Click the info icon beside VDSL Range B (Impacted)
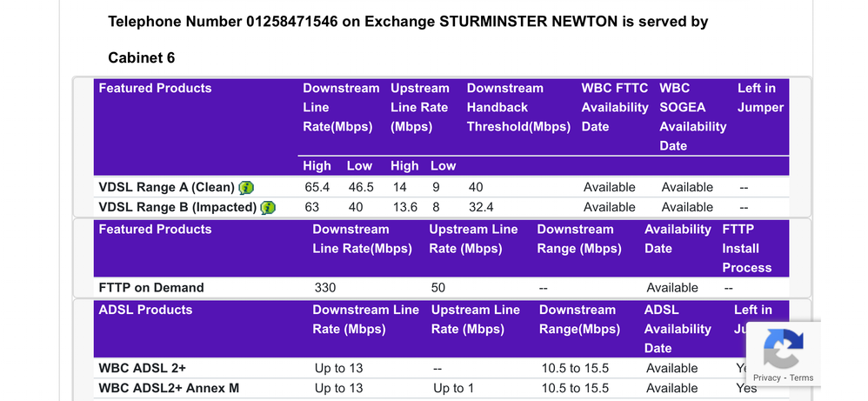 [x=268, y=207]
